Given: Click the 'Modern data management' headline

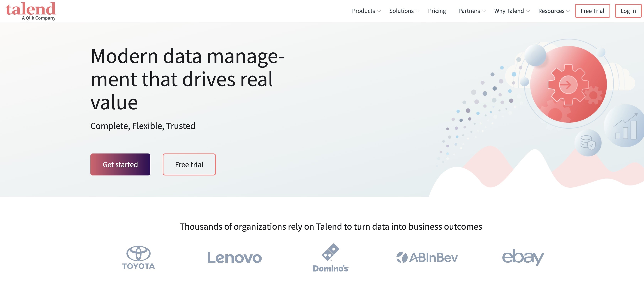Looking at the screenshot, I should (187, 79).
